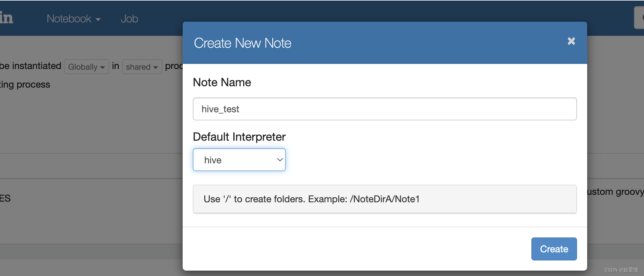
Task: Click the hive_test text in name field
Action: point(220,109)
